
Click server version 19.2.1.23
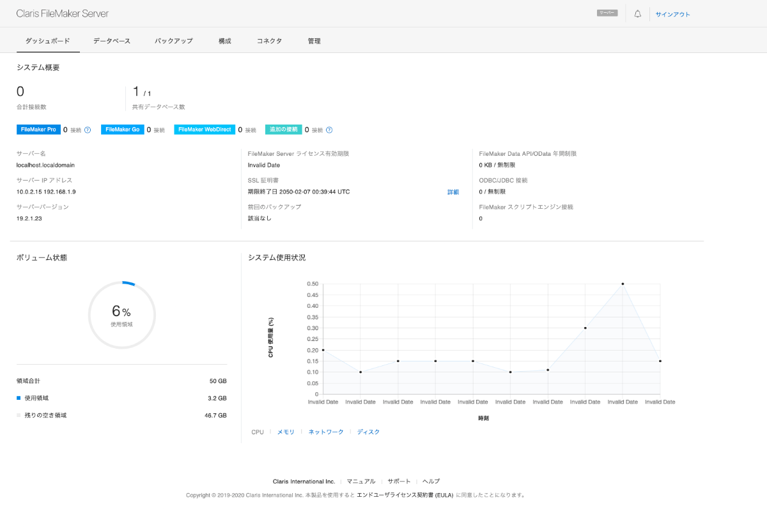coord(29,218)
